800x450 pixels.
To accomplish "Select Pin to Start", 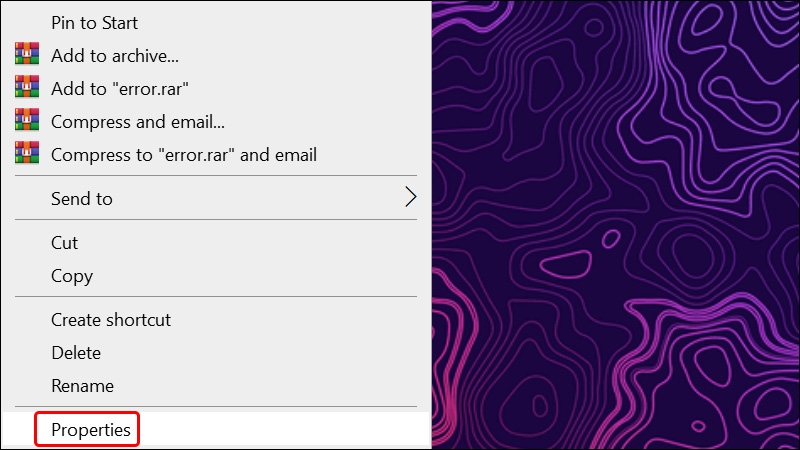I will 94,22.
